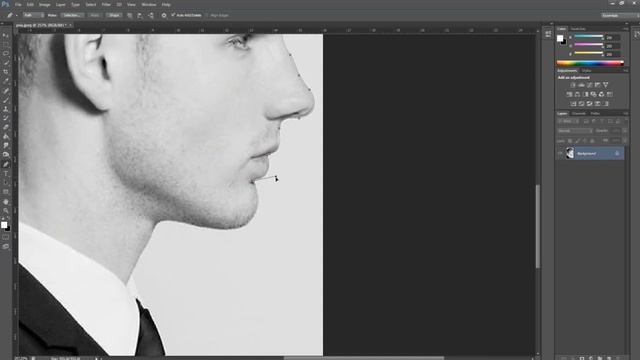Select the Dodge tool
The image size is (640, 360).
point(6,155)
